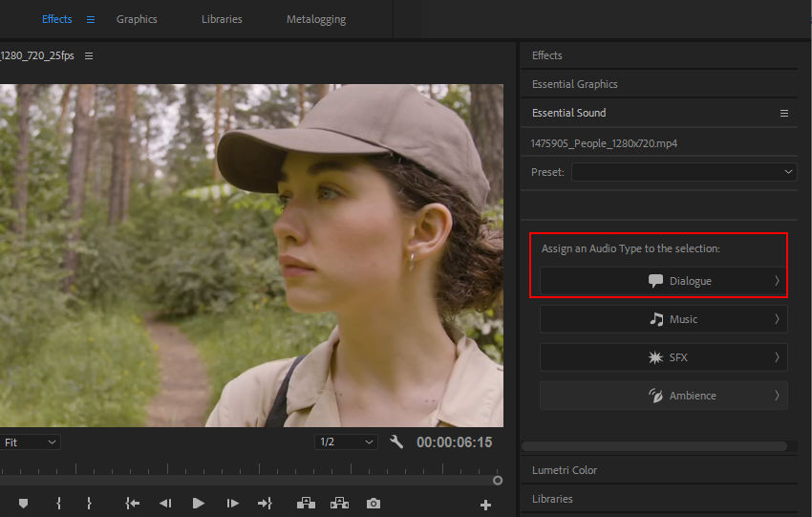Switch to the Metalogging workspace tab
This screenshot has width=812, height=517.
(316, 19)
